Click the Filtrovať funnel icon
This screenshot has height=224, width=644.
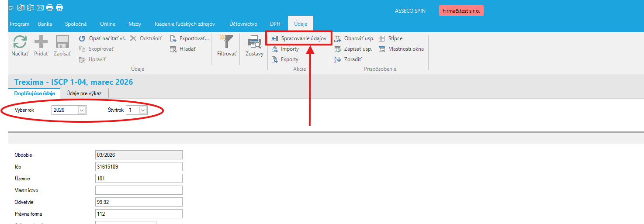click(226, 42)
